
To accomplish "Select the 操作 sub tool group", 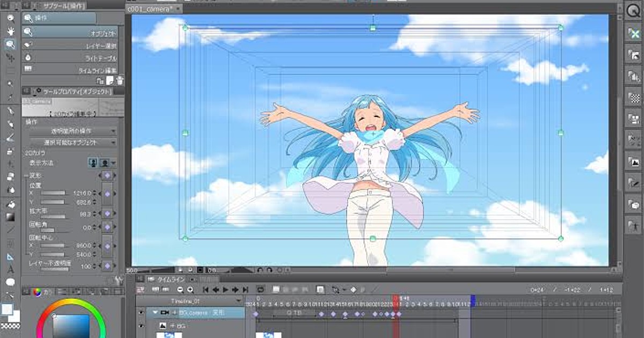I will pos(59,18).
